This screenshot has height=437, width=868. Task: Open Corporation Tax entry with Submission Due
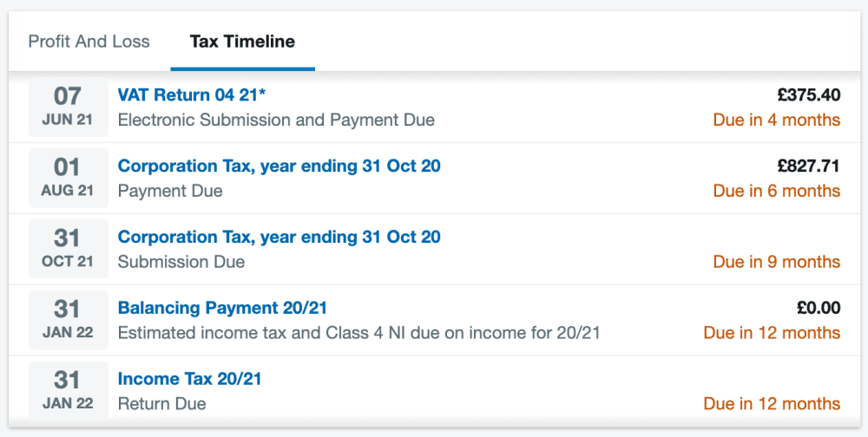pyautogui.click(x=279, y=237)
